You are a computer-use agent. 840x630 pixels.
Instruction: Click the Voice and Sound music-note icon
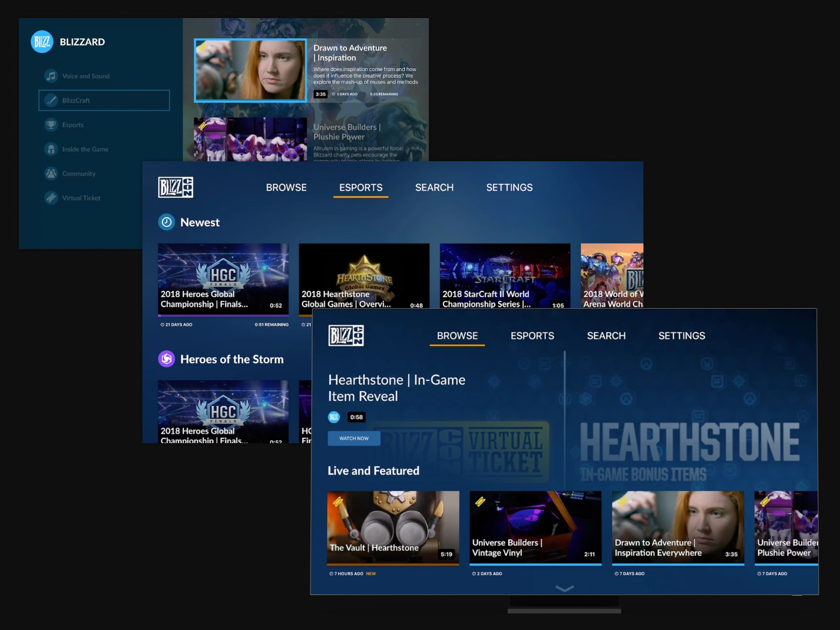click(x=51, y=76)
